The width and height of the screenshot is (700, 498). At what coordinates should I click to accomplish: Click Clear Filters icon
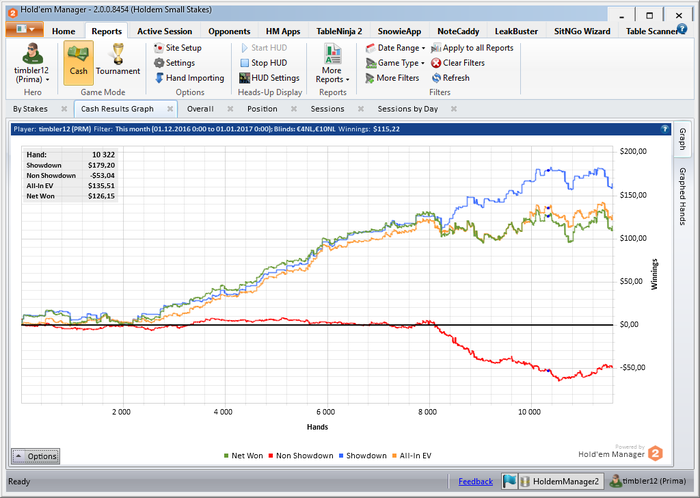click(x=436, y=62)
